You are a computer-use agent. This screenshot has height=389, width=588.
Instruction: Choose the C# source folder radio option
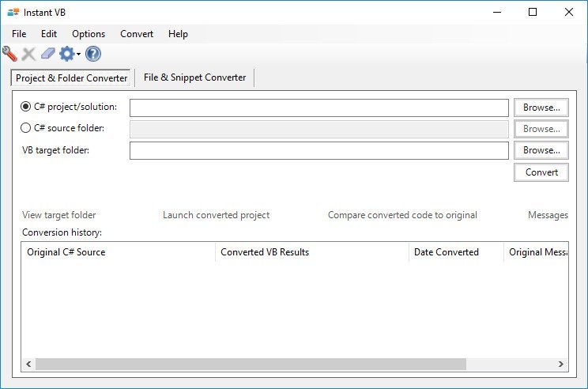pos(26,128)
